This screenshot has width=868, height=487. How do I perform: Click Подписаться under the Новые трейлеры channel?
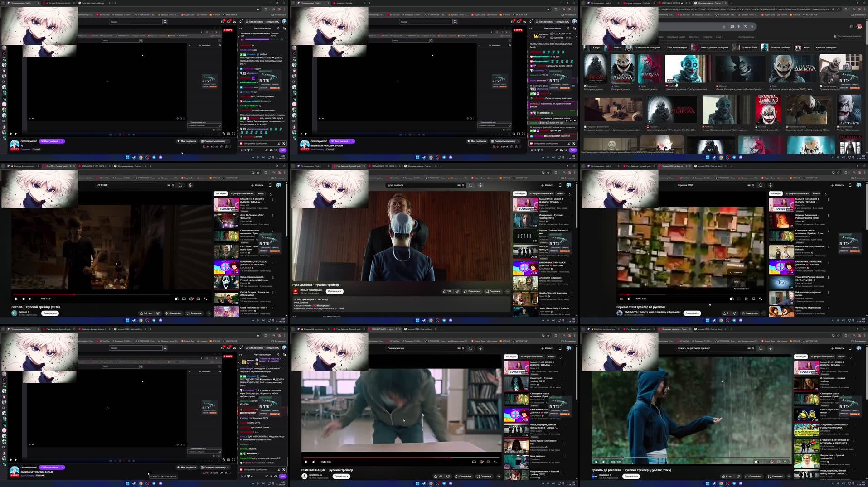tap(335, 291)
